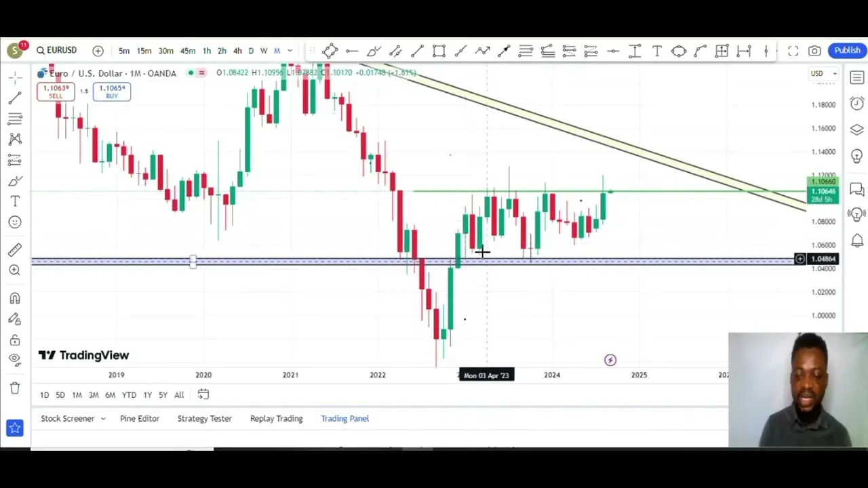This screenshot has width=868, height=488.
Task: Open the object tree layers icon
Action: pyautogui.click(x=857, y=129)
